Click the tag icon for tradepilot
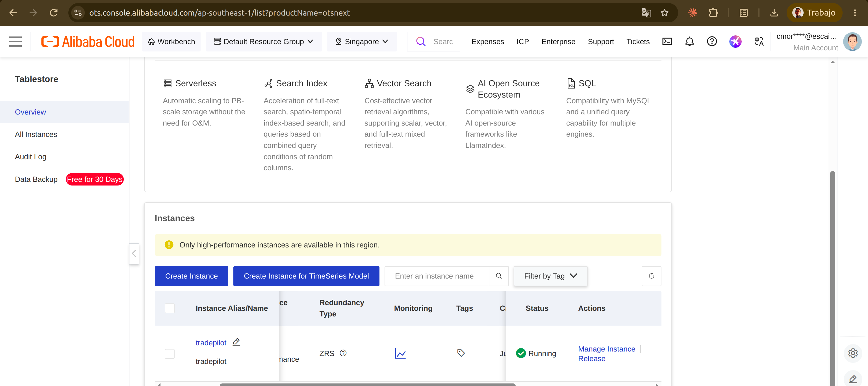The width and height of the screenshot is (868, 386). [461, 353]
